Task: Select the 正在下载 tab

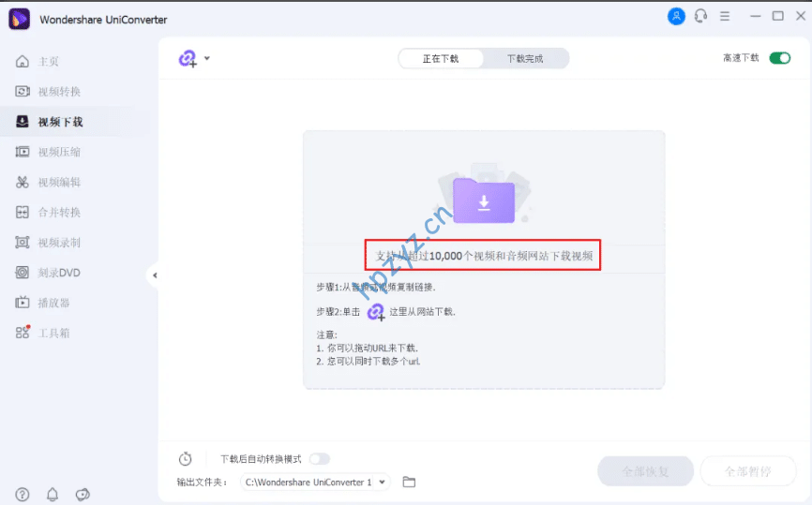Action: [441, 59]
